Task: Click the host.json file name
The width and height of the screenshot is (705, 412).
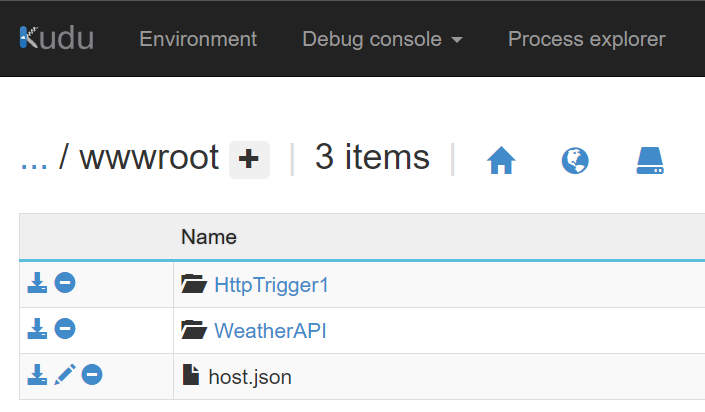Action: 249,377
